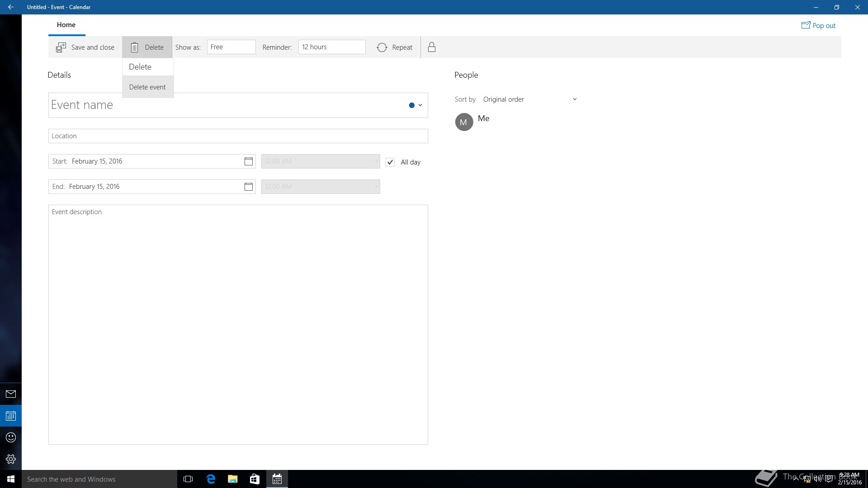Open Microsoft Edge from taskbar
The image size is (868, 488).
coord(211,479)
